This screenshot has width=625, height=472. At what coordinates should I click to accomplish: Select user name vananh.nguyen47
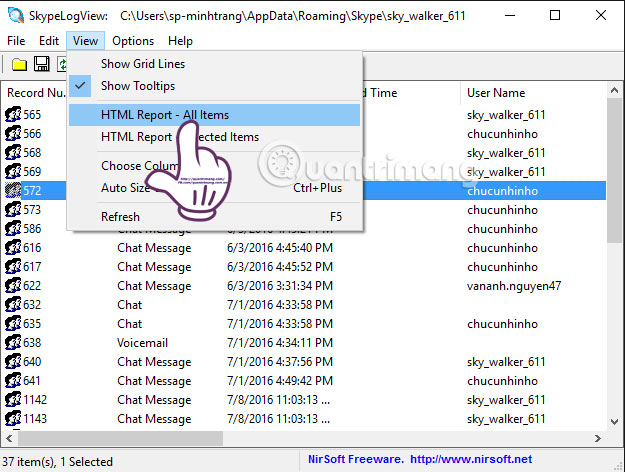514,286
